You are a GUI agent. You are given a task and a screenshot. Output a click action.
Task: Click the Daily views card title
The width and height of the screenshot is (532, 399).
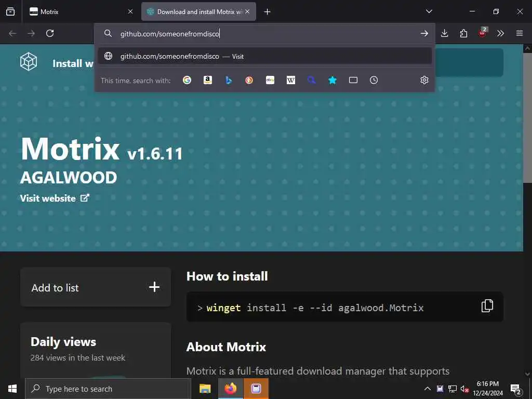tap(63, 342)
